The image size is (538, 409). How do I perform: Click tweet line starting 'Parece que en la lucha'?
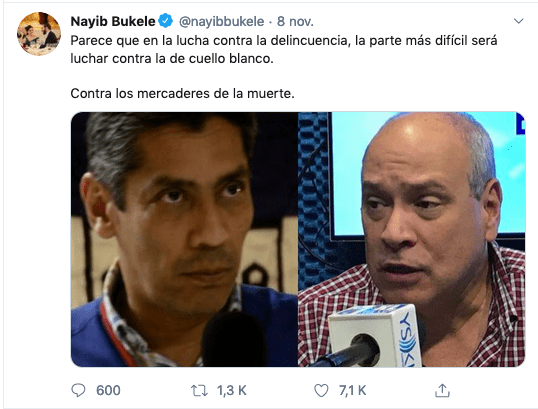click(284, 40)
